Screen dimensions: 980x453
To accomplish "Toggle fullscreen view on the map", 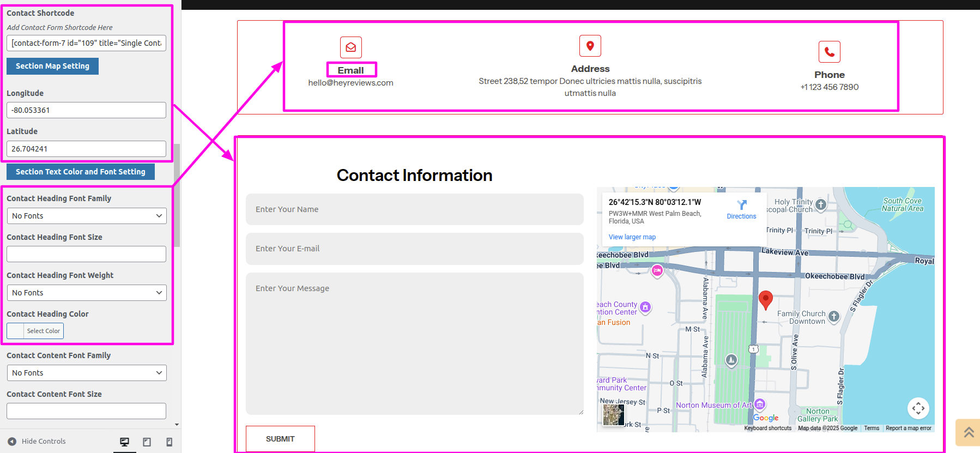I will 918,408.
